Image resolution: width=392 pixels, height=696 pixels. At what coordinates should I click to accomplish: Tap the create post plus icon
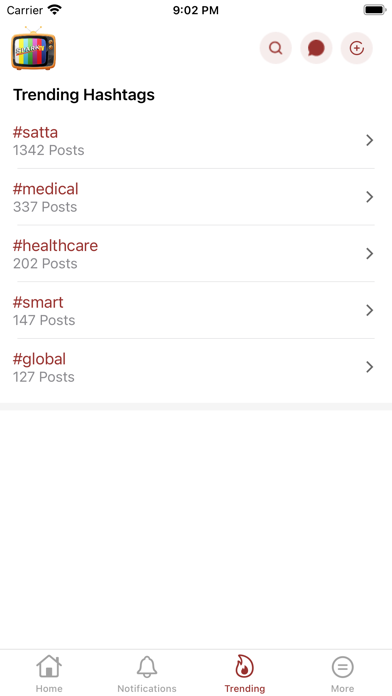pos(356,48)
